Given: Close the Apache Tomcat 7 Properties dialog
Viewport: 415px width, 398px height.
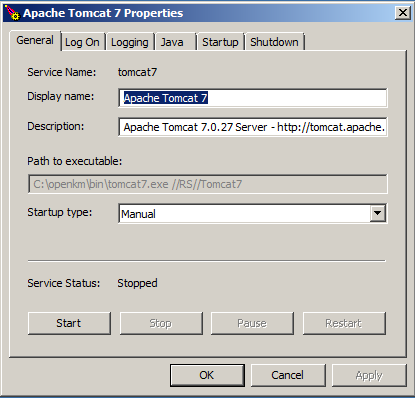Looking at the screenshot, I should click(x=403, y=13).
